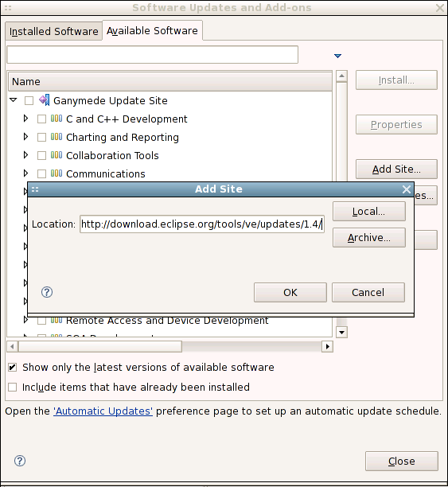Click the horizontal scrollbar left arrow
This screenshot has height=487, width=448.
tap(13, 346)
